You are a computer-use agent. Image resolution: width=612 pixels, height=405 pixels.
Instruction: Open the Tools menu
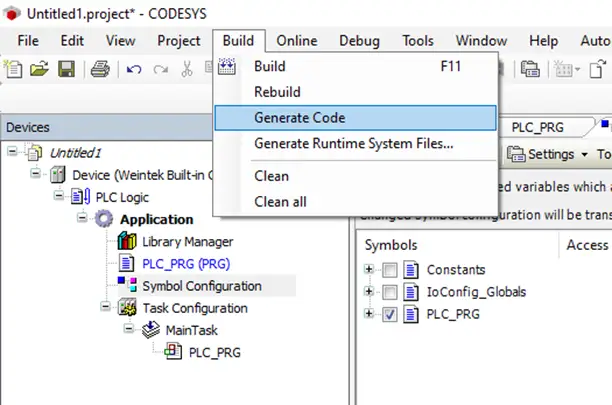click(418, 41)
